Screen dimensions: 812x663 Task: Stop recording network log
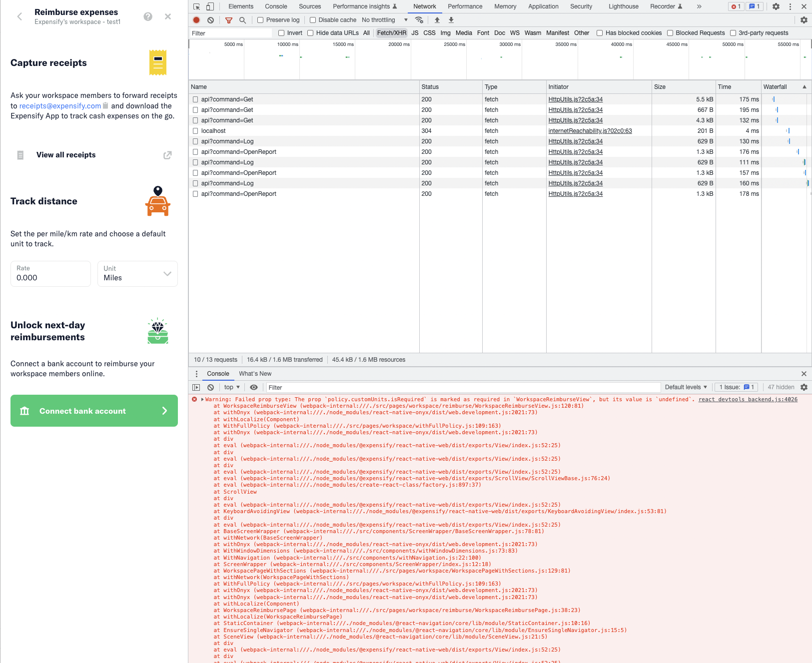pos(196,20)
